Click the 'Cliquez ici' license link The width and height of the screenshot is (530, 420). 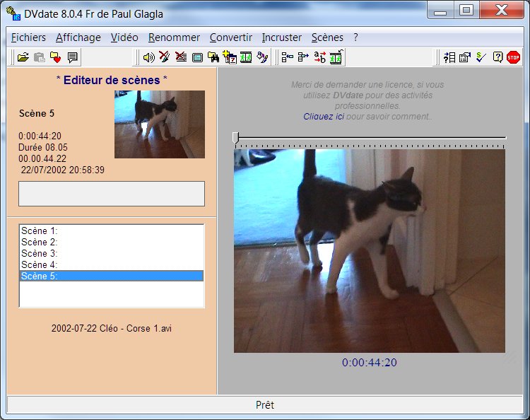(324, 116)
